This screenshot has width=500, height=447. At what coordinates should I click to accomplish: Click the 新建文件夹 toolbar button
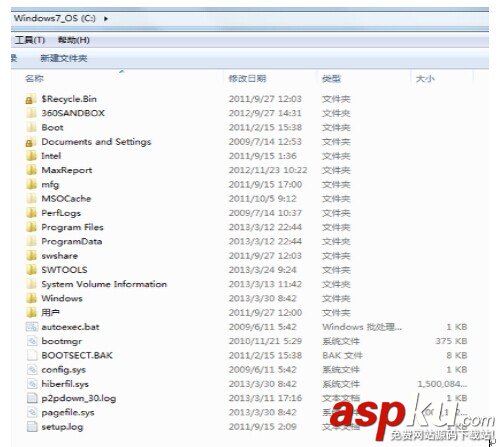pyautogui.click(x=64, y=59)
